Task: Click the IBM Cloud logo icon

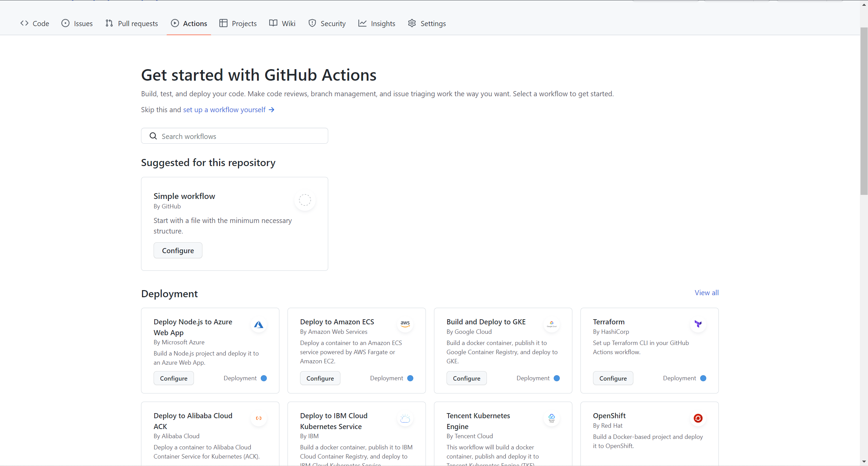Action: click(x=405, y=419)
